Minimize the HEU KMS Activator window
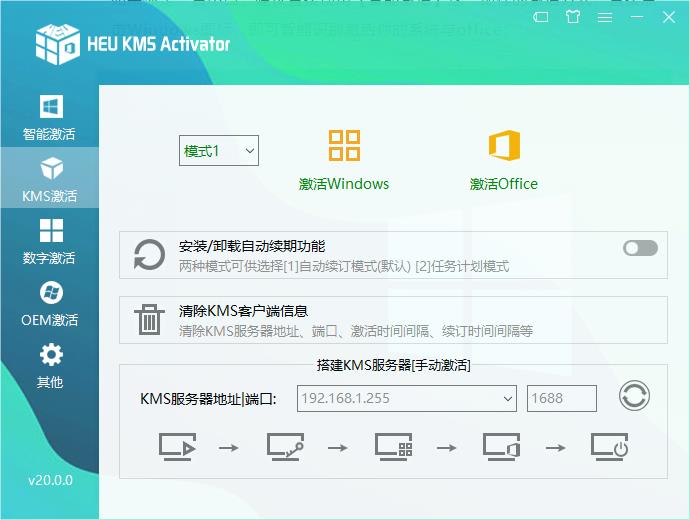This screenshot has height=520, width=690. (x=637, y=17)
